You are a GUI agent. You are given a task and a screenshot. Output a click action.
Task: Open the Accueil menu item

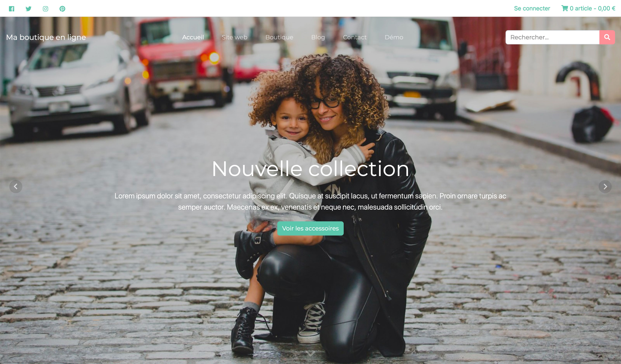coord(193,37)
